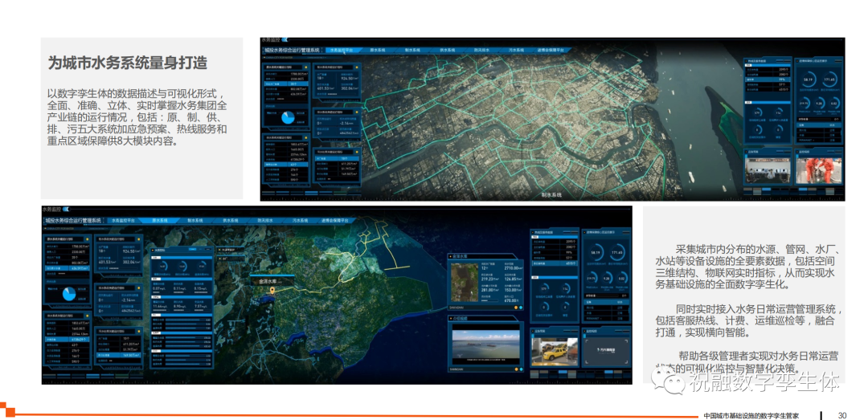
Task: Open the worker in orange suit video feed
Action: [818, 169]
